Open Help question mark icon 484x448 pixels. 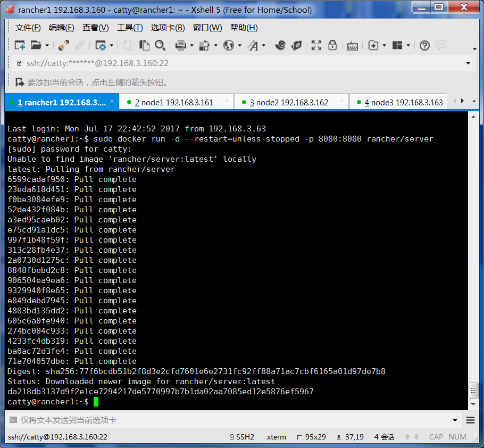[425, 46]
